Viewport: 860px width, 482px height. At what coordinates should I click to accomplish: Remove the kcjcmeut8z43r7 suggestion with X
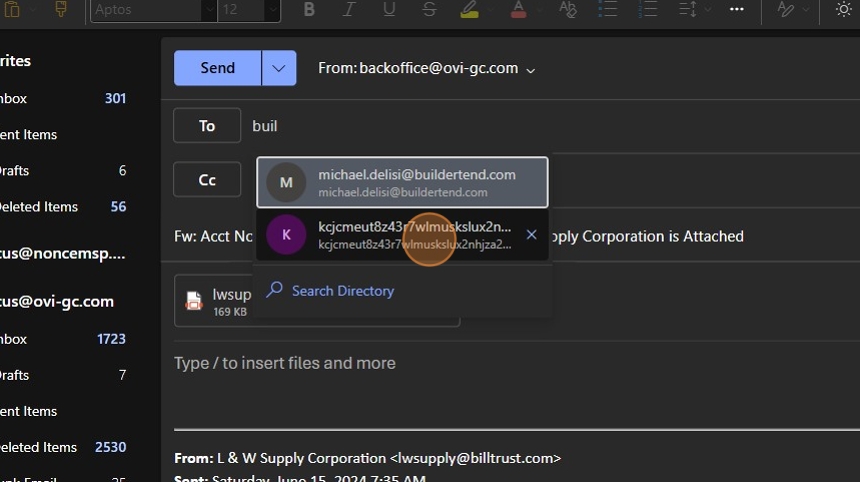tap(531, 235)
